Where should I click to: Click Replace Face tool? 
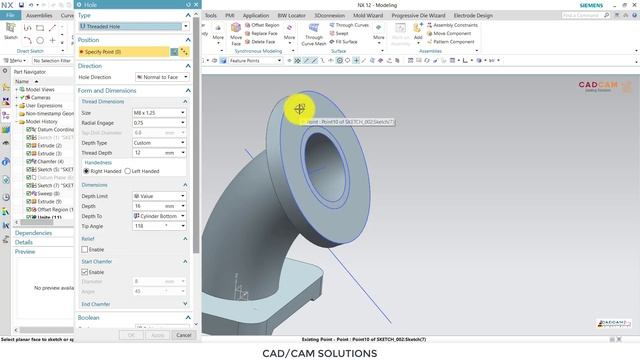[x=261, y=33]
